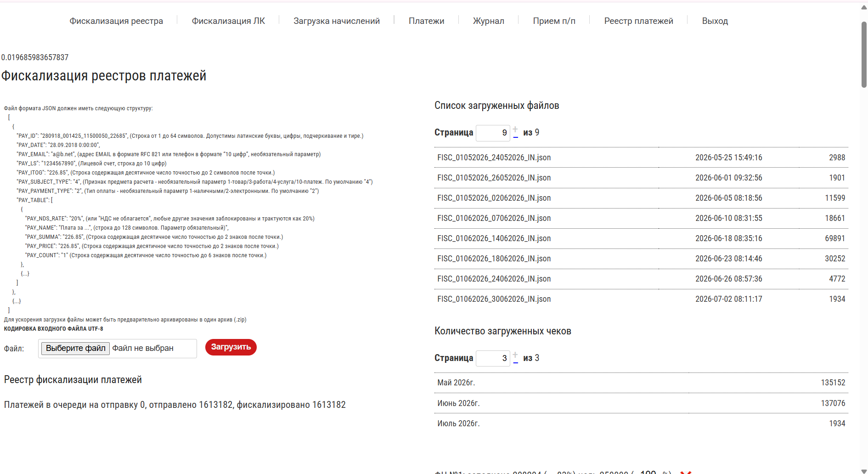Click the timestamp 2026-06-10 08:31:55

tap(729, 218)
